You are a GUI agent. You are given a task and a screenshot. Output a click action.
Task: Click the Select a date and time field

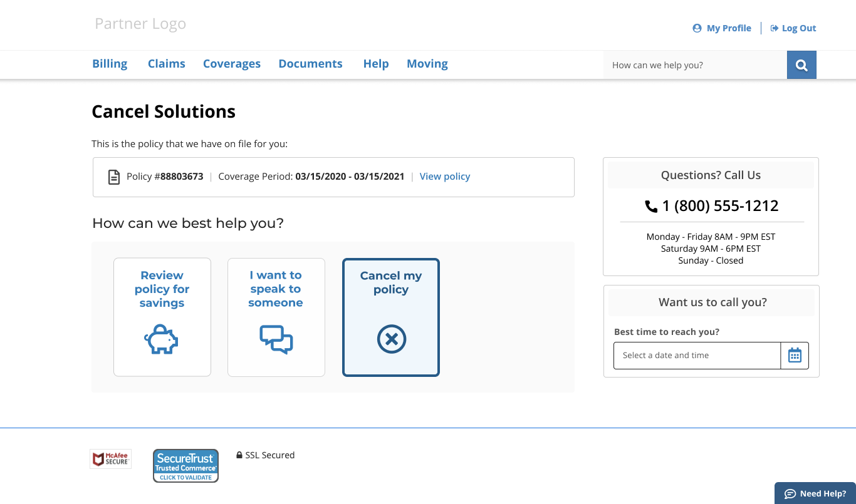point(697,356)
